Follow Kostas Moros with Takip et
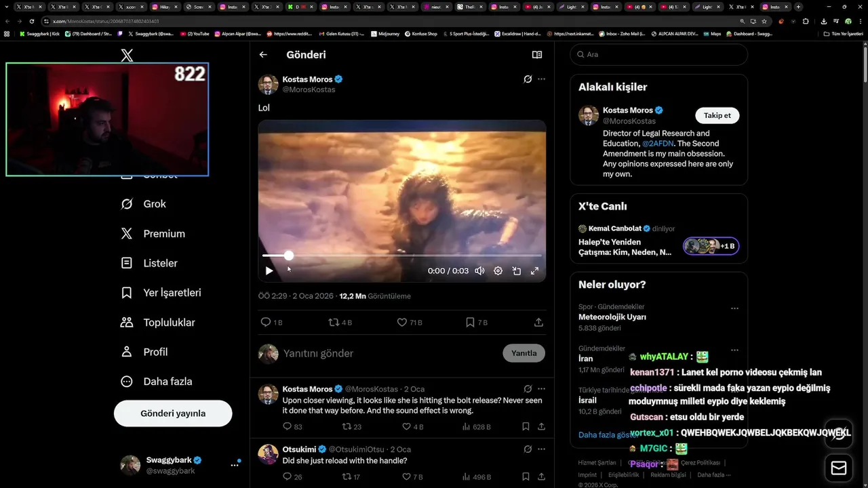Viewport: 868px width, 488px height. pos(717,115)
